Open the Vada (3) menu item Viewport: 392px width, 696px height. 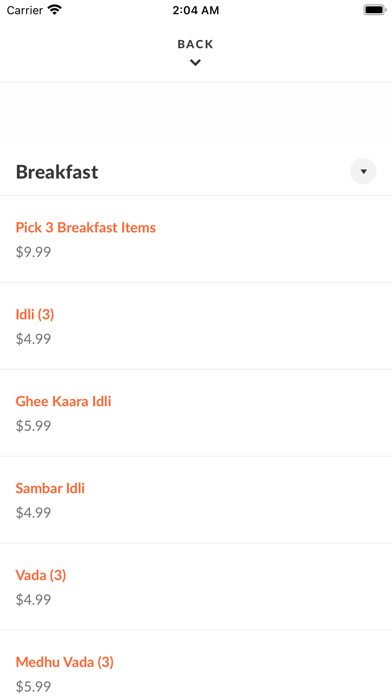41,576
